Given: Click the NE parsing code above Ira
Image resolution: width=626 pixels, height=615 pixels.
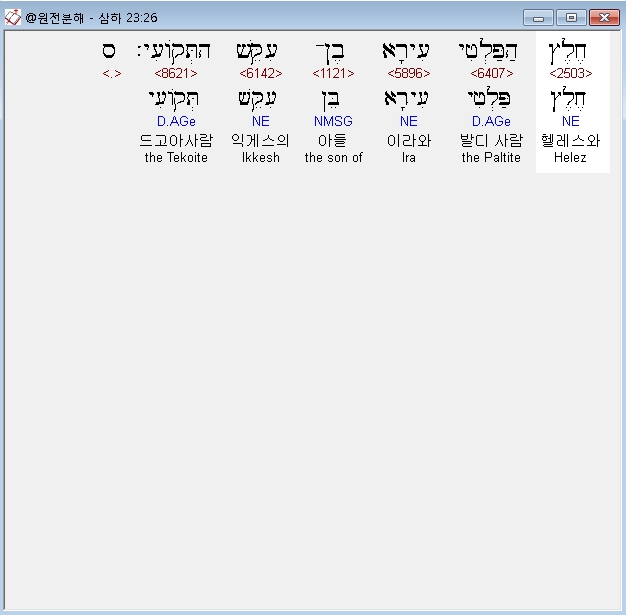Looking at the screenshot, I should point(409,121).
